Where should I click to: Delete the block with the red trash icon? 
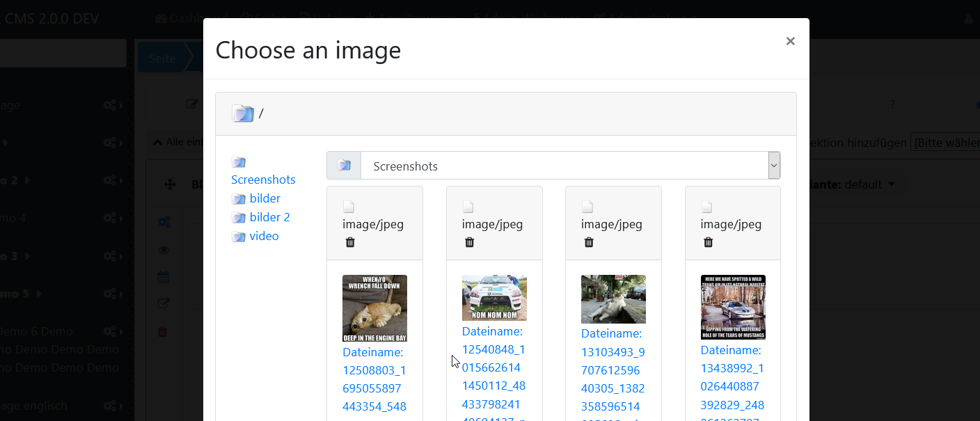coord(163,331)
